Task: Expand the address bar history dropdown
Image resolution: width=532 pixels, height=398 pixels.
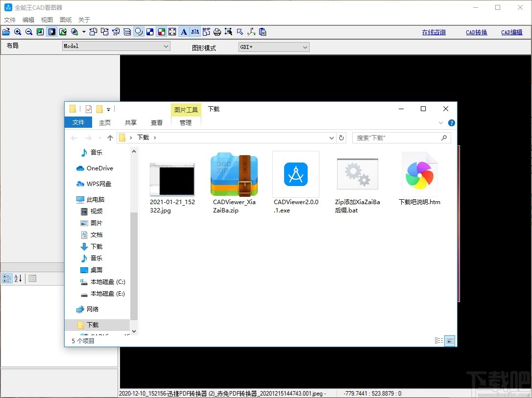Action: 332,138
